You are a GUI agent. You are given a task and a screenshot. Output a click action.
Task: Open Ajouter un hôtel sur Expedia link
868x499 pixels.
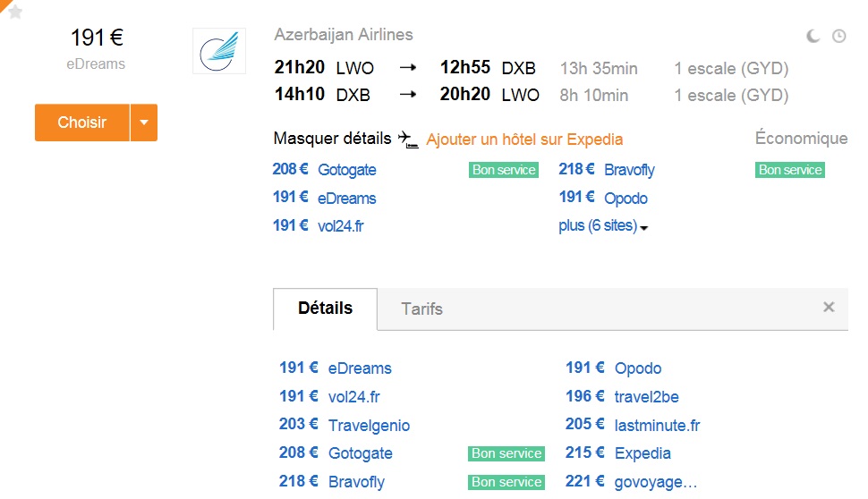pos(524,140)
